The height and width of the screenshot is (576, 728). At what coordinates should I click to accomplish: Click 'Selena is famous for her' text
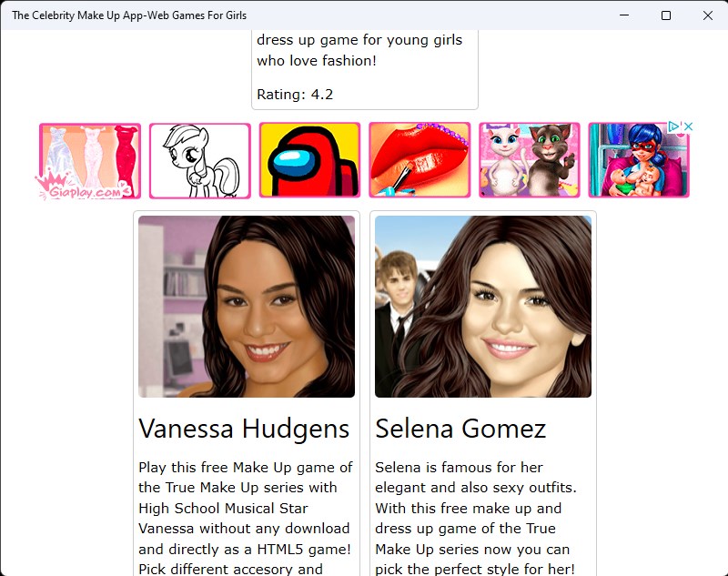pyautogui.click(x=459, y=468)
